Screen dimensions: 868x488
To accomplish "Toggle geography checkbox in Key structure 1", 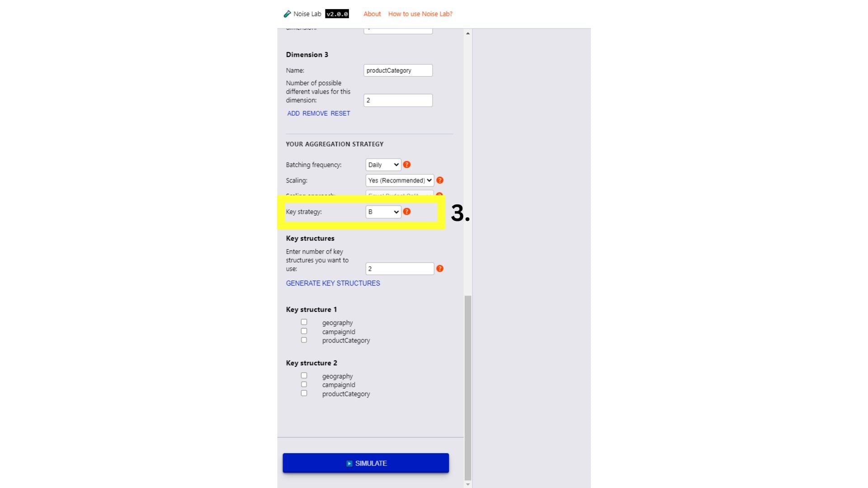I will pos(303,322).
